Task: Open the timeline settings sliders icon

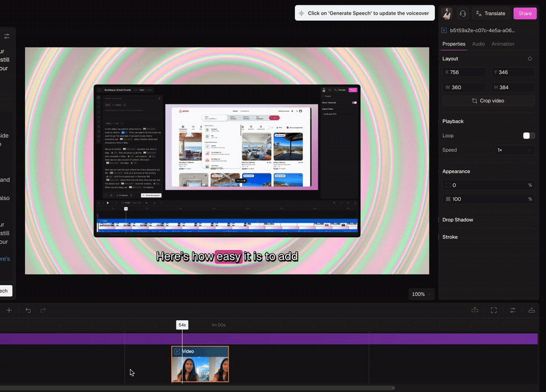Action: tap(513, 310)
